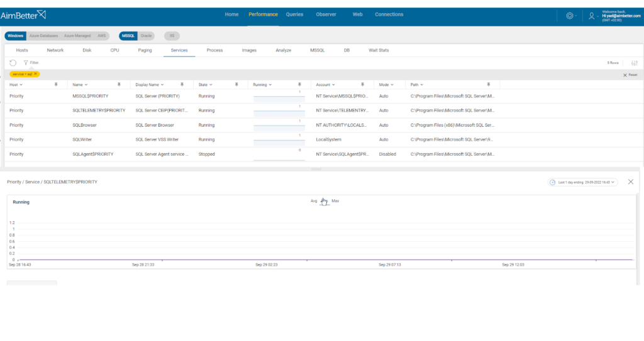
Task: Click the Running sparkline for SQLBrowser
Action: click(279, 125)
